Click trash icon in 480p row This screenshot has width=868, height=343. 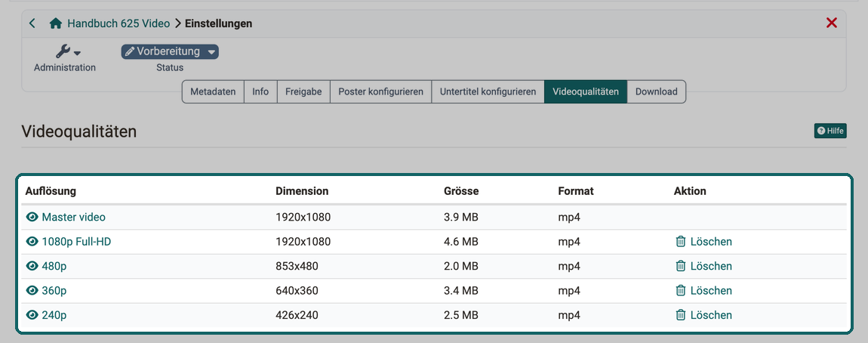(680, 266)
